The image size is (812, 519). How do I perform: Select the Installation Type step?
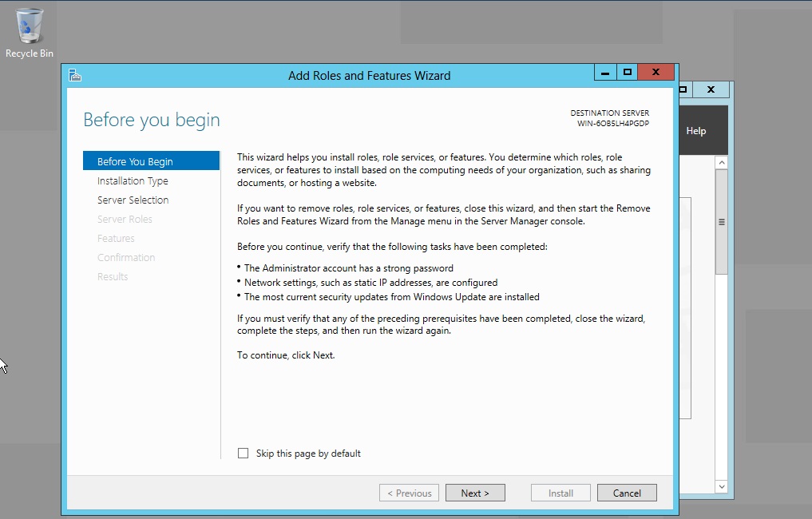(x=133, y=180)
